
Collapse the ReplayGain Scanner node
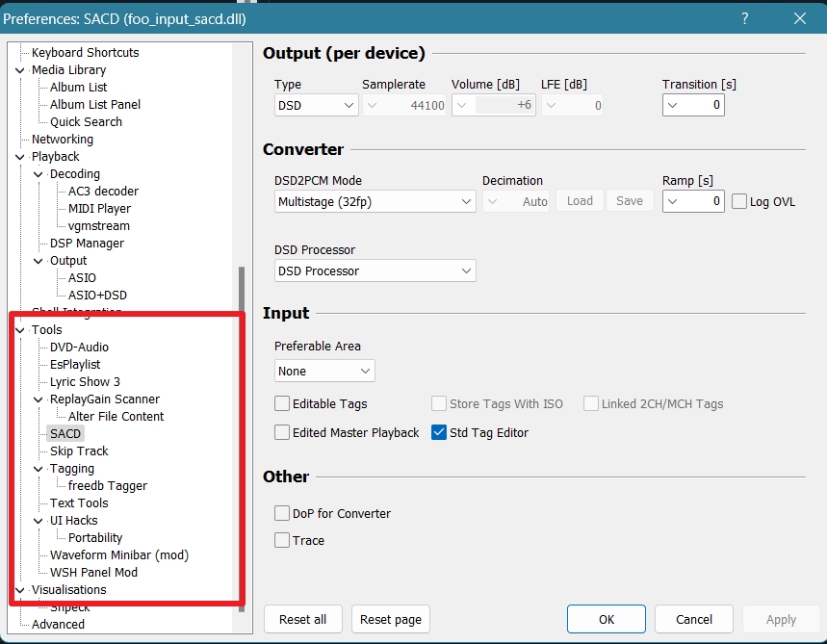pyautogui.click(x=39, y=399)
